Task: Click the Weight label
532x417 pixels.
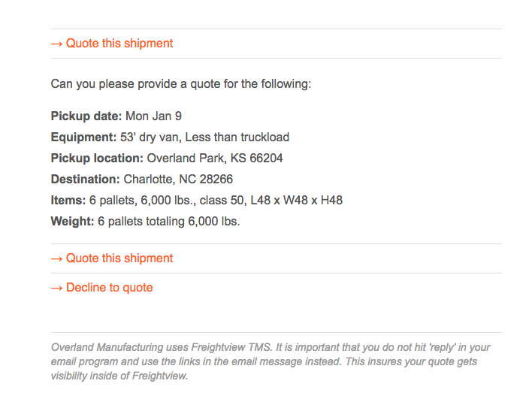Action: coord(72,221)
